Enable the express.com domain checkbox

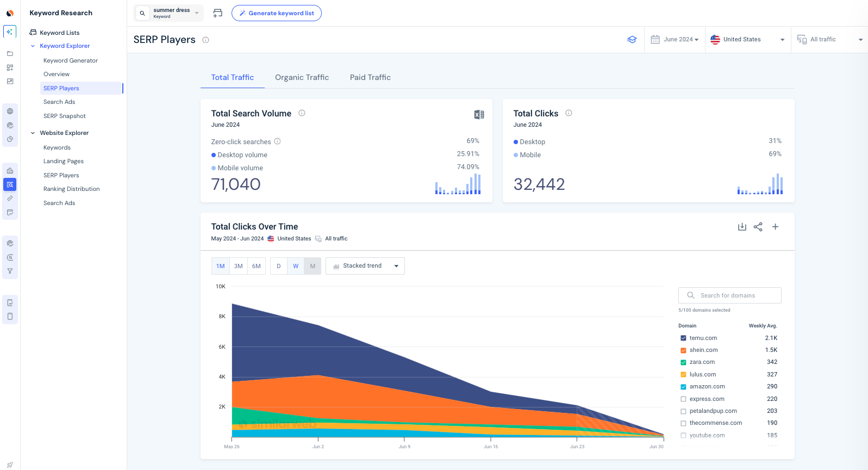click(x=683, y=399)
